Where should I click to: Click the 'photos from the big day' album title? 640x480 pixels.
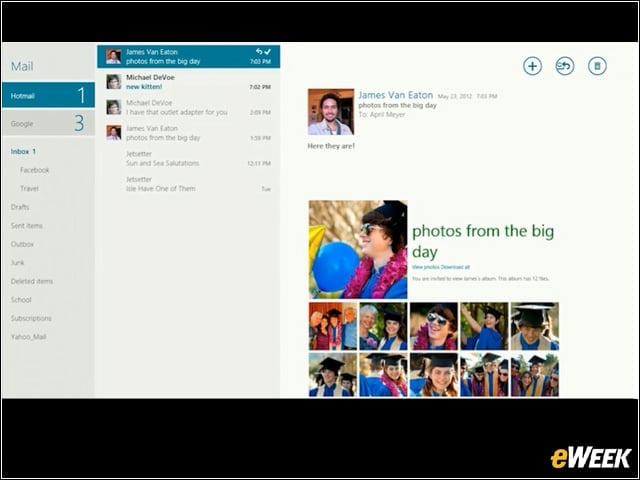[x=483, y=241]
